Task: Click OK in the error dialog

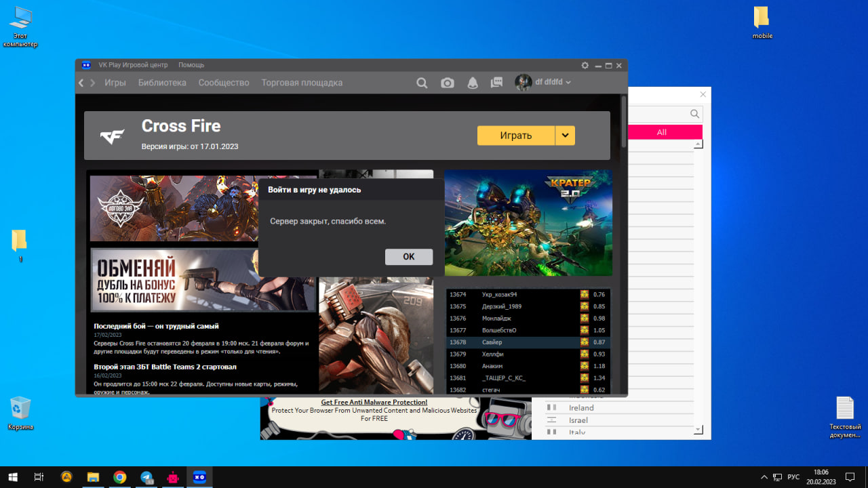Action: click(x=409, y=257)
